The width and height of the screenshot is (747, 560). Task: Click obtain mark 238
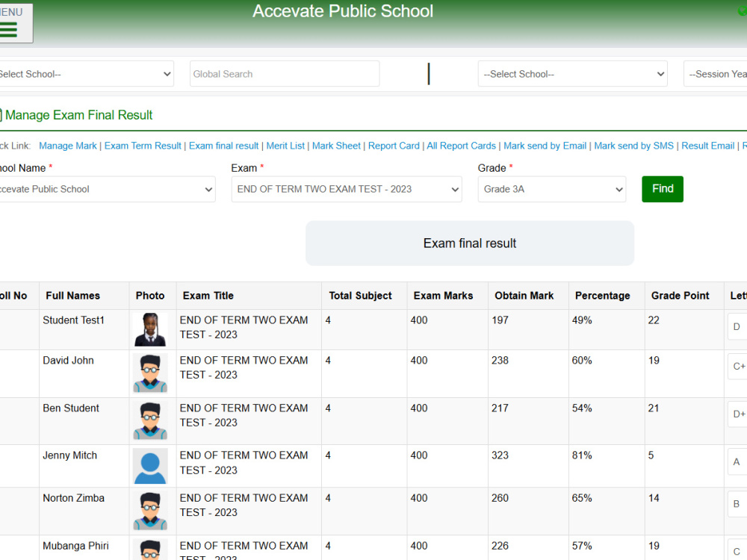coord(500,361)
